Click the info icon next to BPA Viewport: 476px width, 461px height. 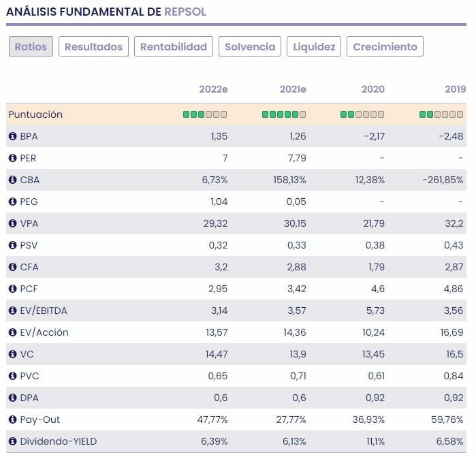[x=12, y=136]
